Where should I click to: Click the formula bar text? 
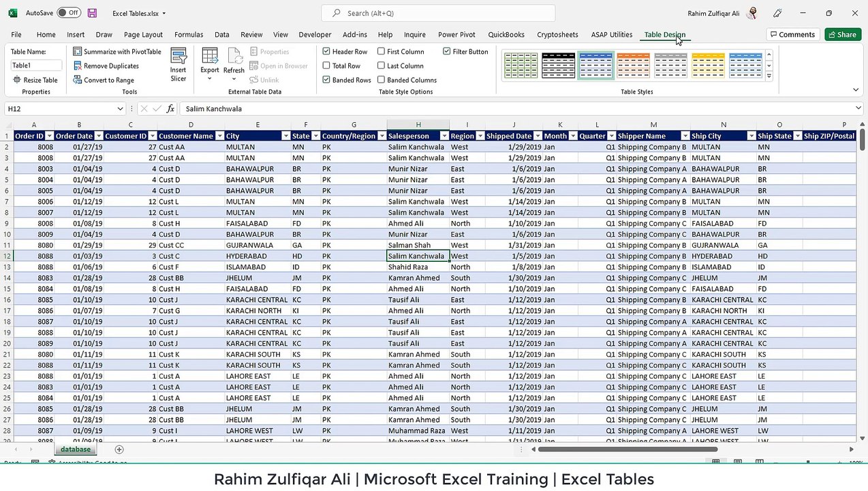(213, 109)
